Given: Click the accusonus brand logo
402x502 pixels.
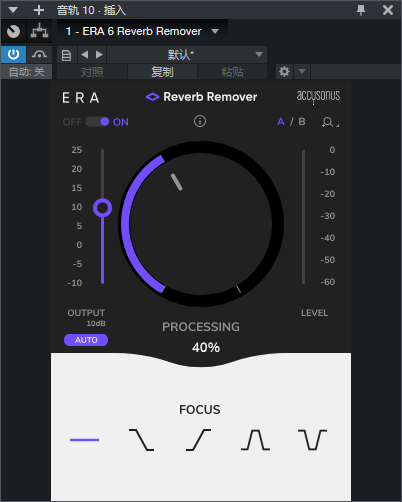Looking at the screenshot, I should click(318, 97).
